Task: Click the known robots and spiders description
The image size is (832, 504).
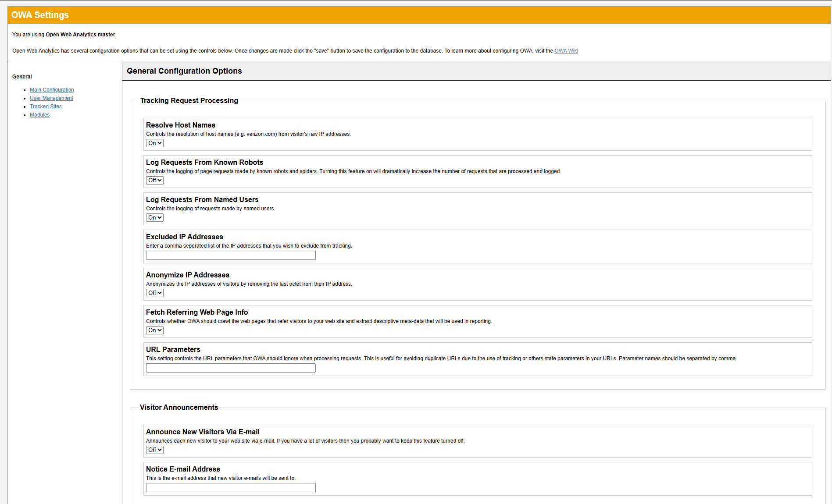Action: (354, 171)
